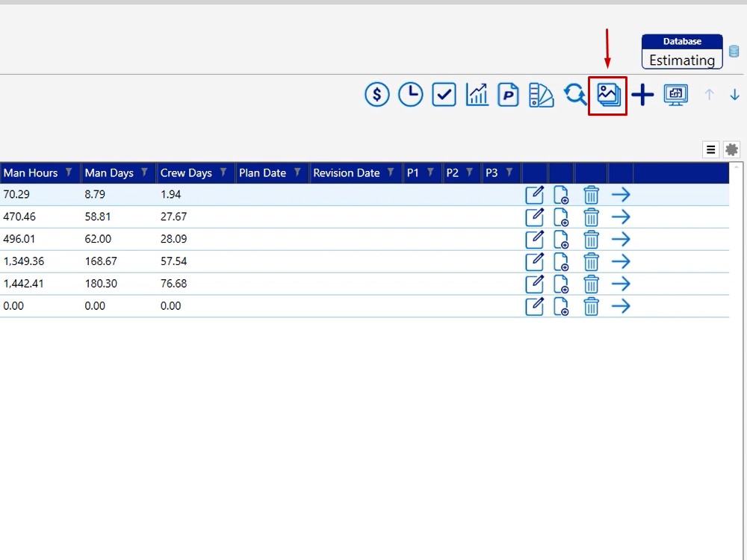Open filter dropdown for Man Hours column
Image resolution: width=747 pixels, height=560 pixels.
coord(69,172)
